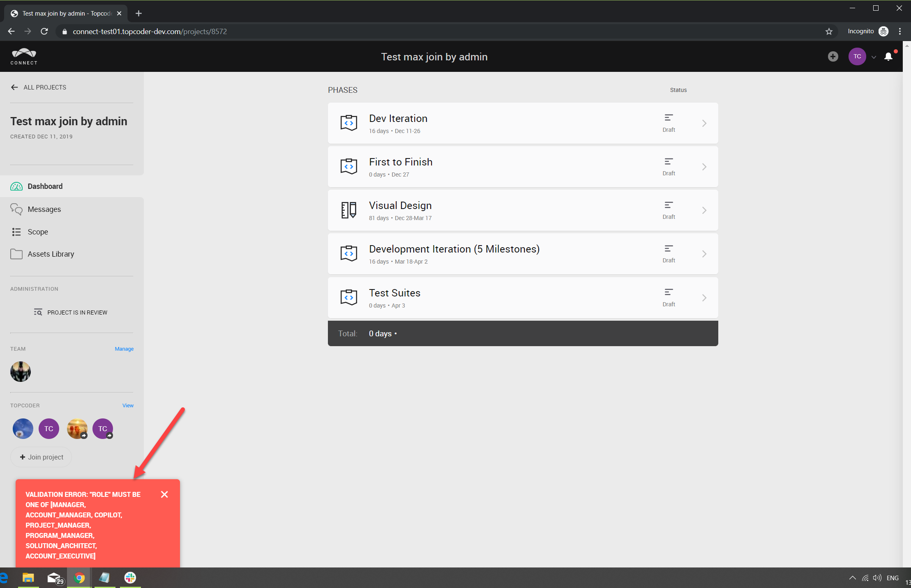This screenshot has height=588, width=911.
Task: Click the Dashboard gauge icon
Action: tap(16, 186)
